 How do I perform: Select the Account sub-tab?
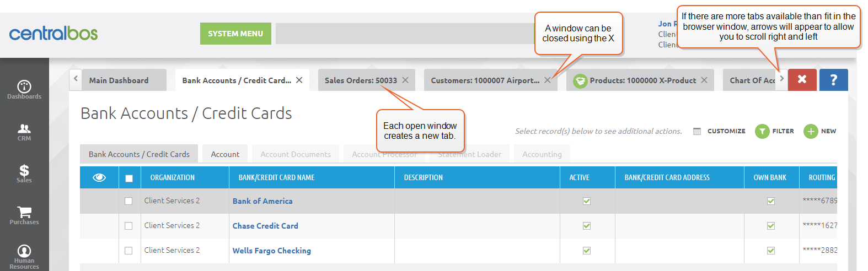point(225,154)
